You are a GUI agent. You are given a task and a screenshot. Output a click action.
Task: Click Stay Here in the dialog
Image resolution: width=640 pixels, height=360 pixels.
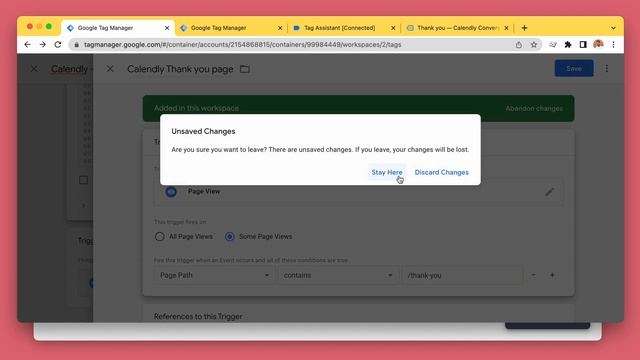[x=387, y=172]
